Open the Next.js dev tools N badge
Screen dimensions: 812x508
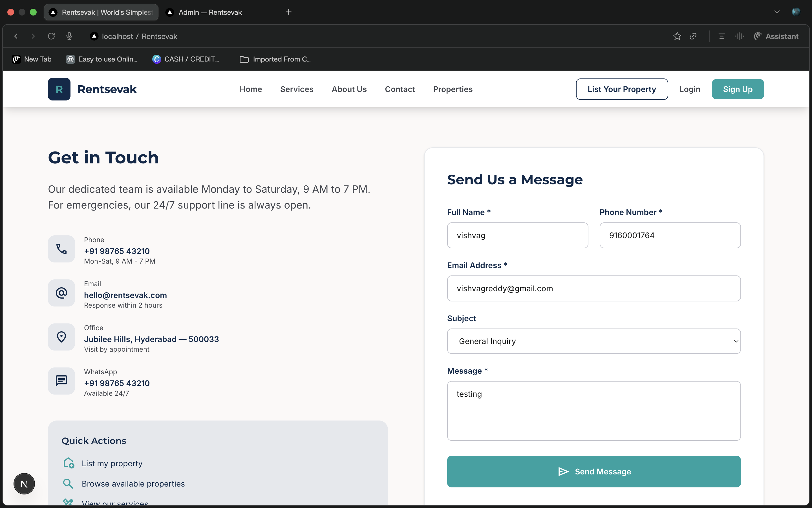(x=24, y=484)
